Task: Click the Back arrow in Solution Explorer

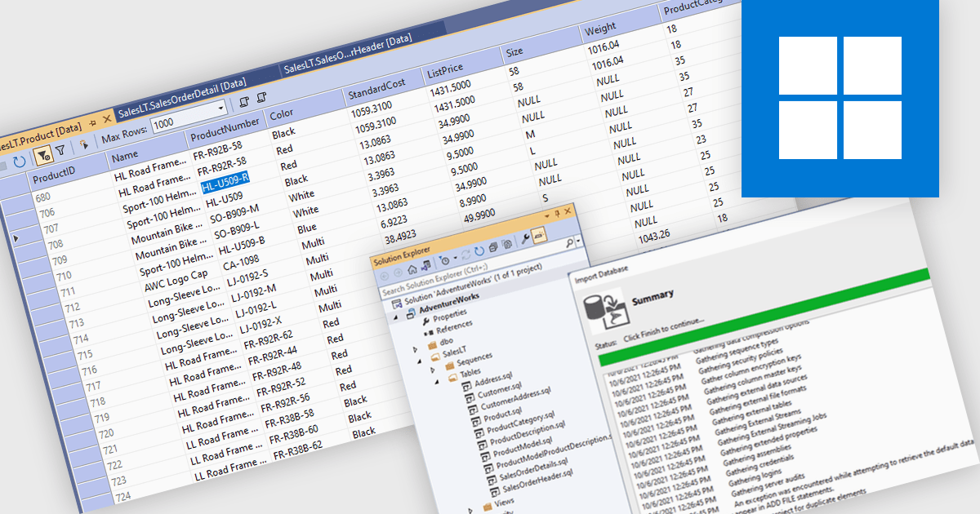Action: point(385,276)
